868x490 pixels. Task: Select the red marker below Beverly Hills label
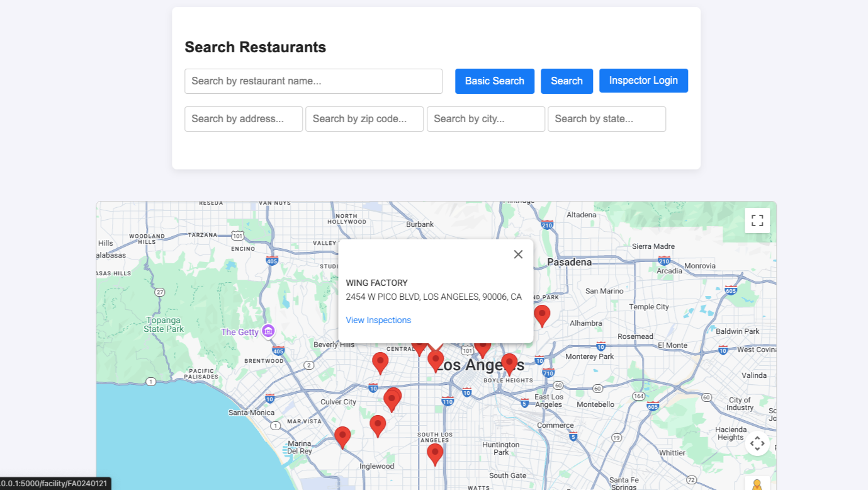(380, 363)
